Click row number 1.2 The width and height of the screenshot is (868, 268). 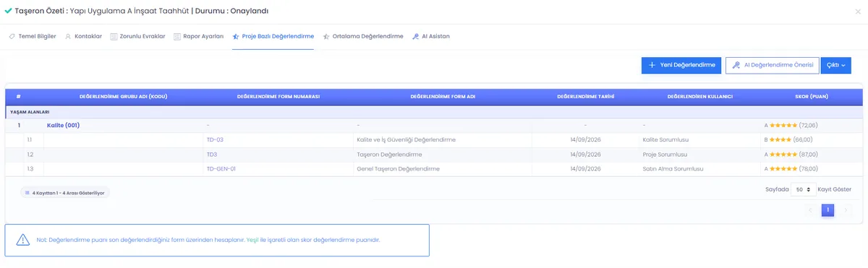pyautogui.click(x=30, y=155)
